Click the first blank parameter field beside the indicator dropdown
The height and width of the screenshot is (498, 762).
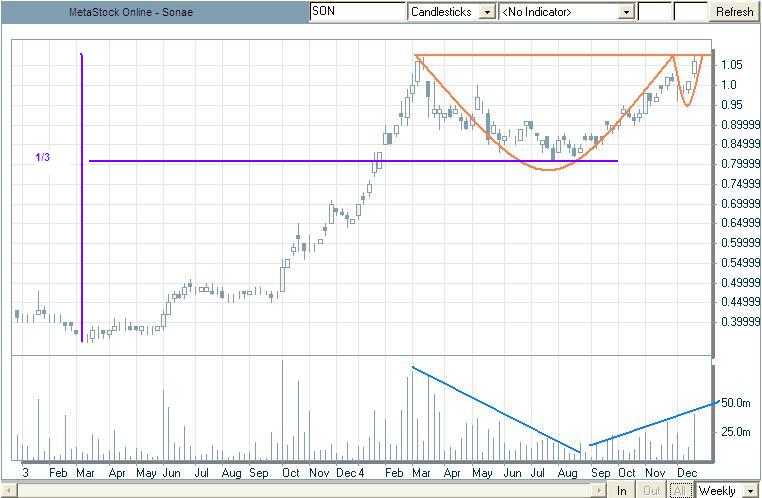tap(655, 12)
